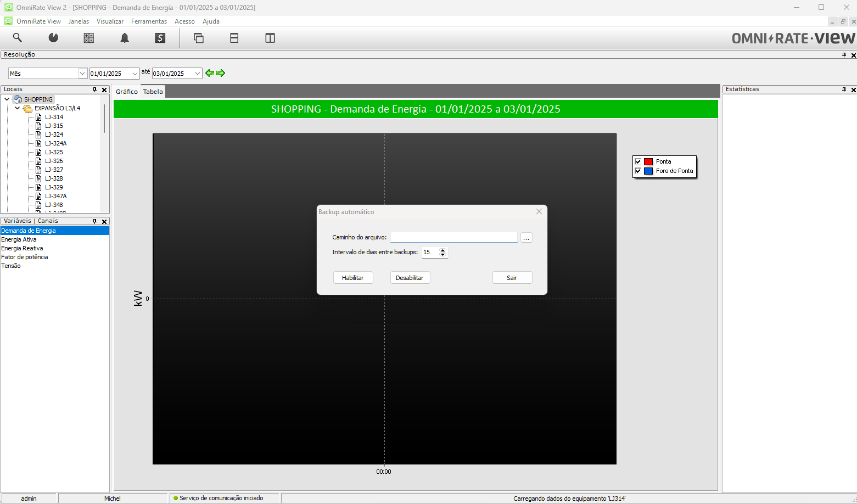Screen dimensions: 857x504
Task: Pin the Variáveis | Canais panel
Action: [x=94, y=221]
